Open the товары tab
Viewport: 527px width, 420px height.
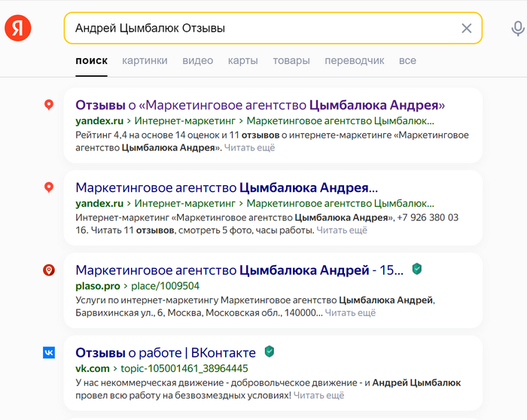point(291,60)
